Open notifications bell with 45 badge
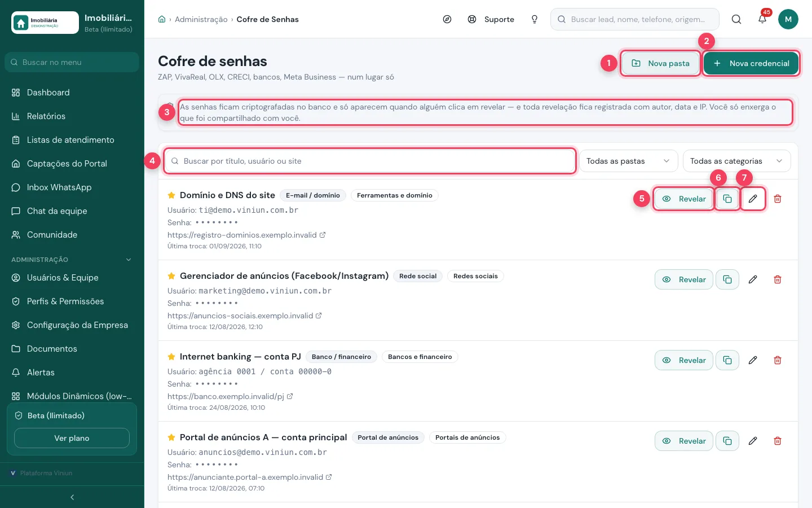Screen dimensions: 812x508 [x=762, y=19]
